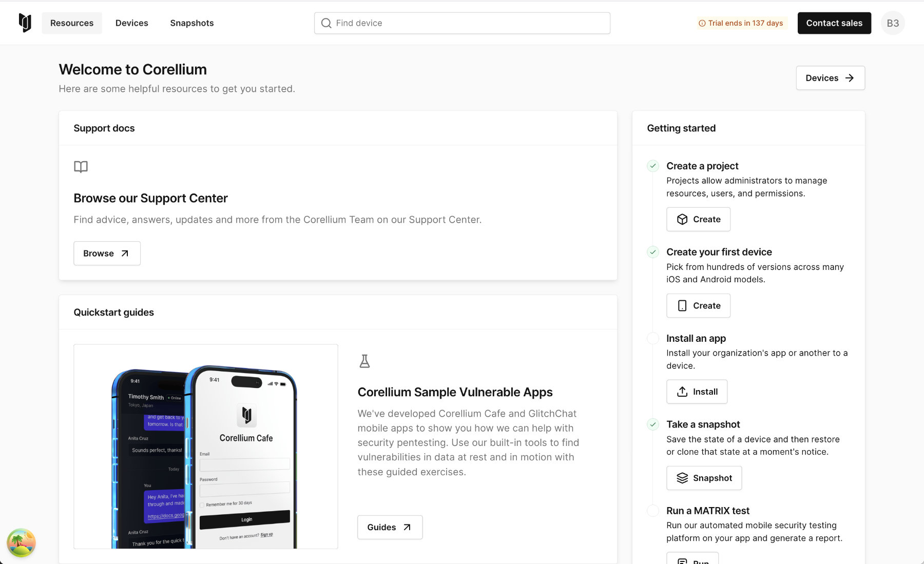The image size is (924, 564).
Task: Click the search magnifier icon
Action: (x=326, y=23)
